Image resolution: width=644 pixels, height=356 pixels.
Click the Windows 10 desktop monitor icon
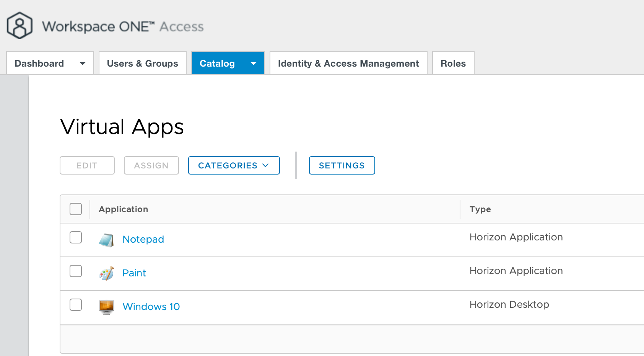click(106, 307)
